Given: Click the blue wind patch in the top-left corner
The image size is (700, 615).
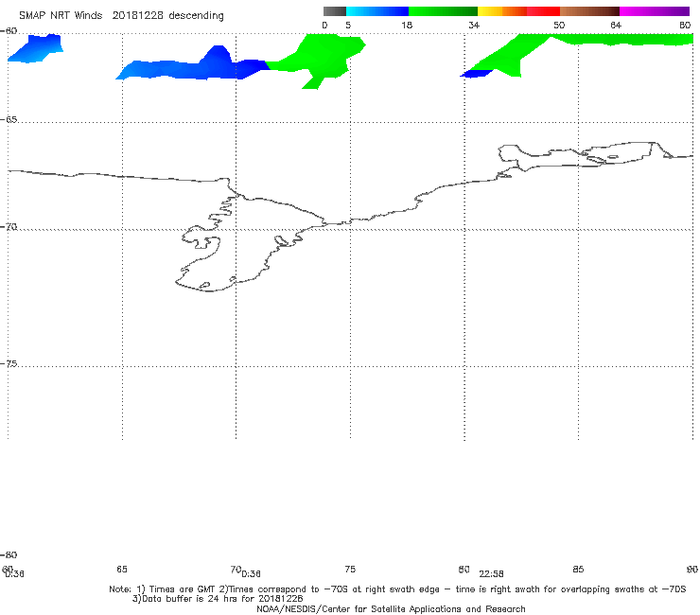Looking at the screenshot, I should [36, 48].
